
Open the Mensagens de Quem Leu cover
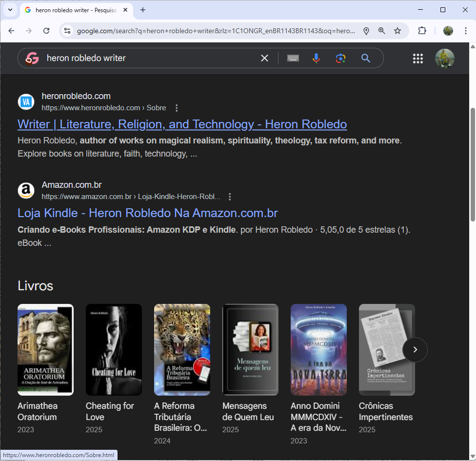pos(251,350)
